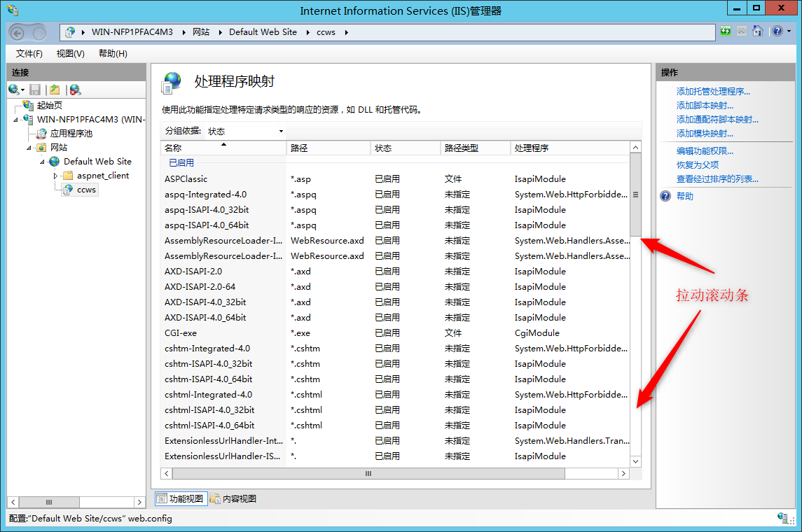Click the forward navigation arrow
Image resolution: width=802 pixels, height=532 pixels.
pyautogui.click(x=39, y=33)
